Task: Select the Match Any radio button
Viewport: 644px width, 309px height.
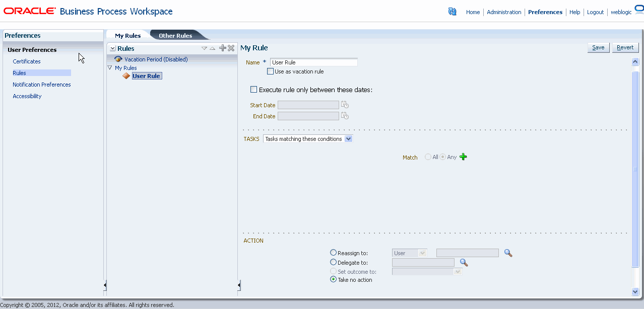Action: pyautogui.click(x=443, y=157)
